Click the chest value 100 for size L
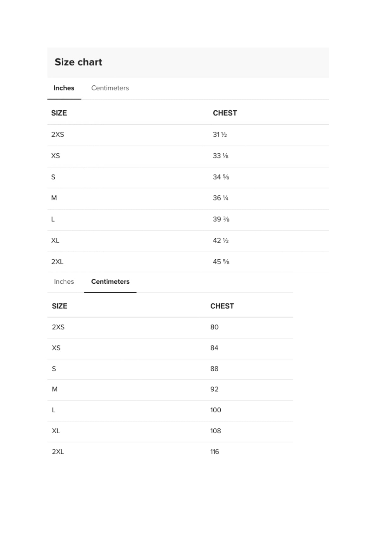The height and width of the screenshot is (555, 392). click(x=216, y=410)
